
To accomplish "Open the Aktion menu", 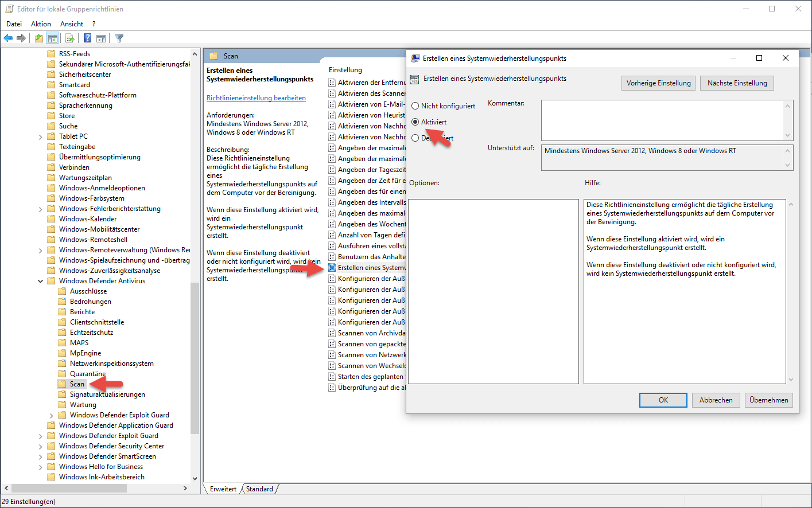I will [41, 24].
